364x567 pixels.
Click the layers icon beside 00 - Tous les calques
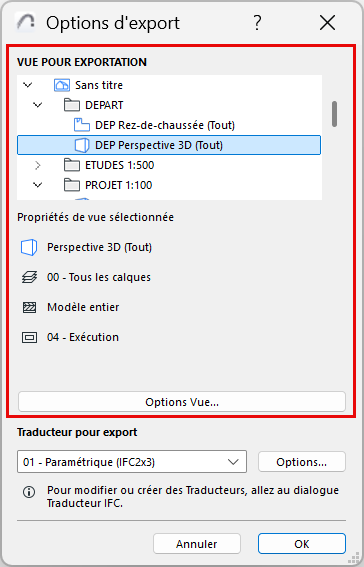point(29,277)
